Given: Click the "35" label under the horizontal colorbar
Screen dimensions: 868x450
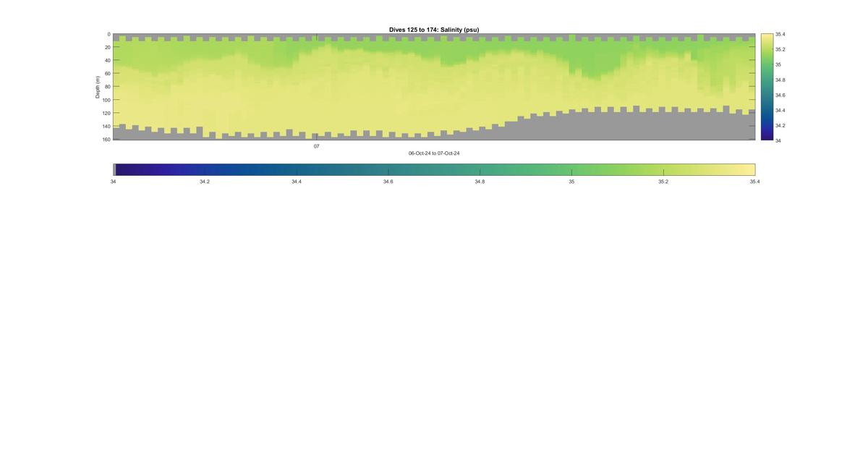Looking at the screenshot, I should 571,182.
